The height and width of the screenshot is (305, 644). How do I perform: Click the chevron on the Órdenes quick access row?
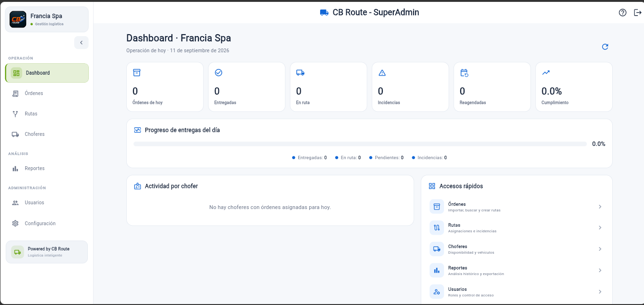click(x=600, y=207)
